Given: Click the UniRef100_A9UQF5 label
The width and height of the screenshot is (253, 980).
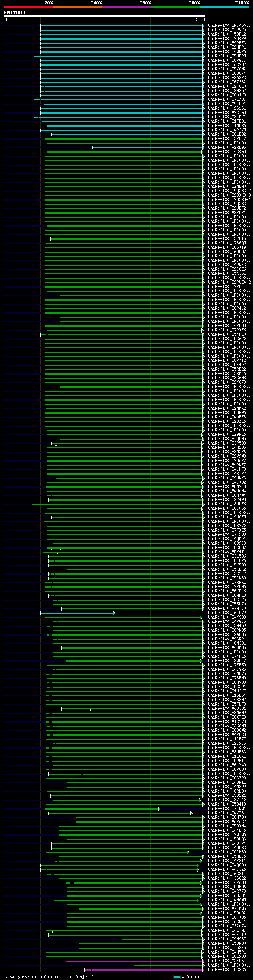Looking at the screenshot, I should (227, 517).
